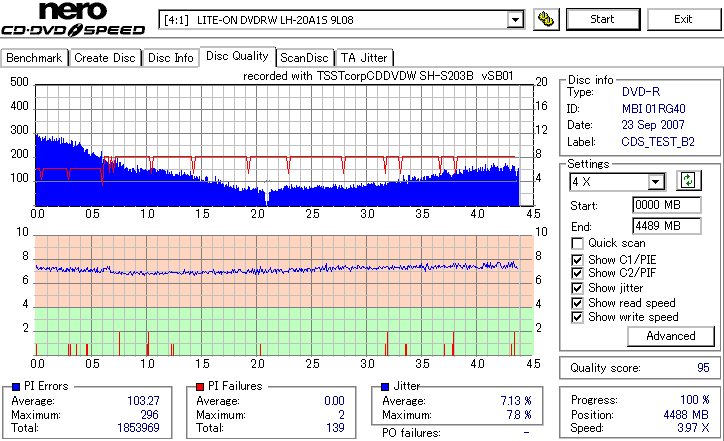Disable Show write speed checkbox
The width and height of the screenshot is (724, 441).
pyautogui.click(x=577, y=318)
